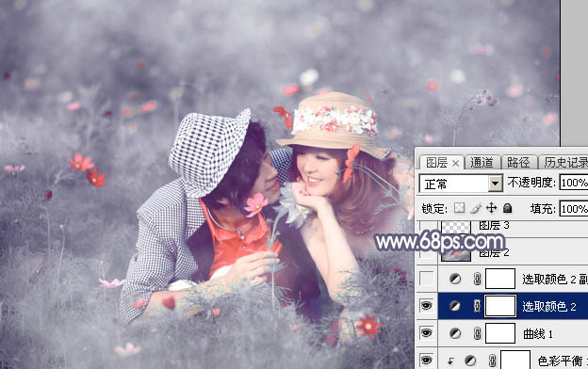Select the 选取颜色 2 副本 layer name
The height and width of the screenshot is (369, 588).
point(555,279)
